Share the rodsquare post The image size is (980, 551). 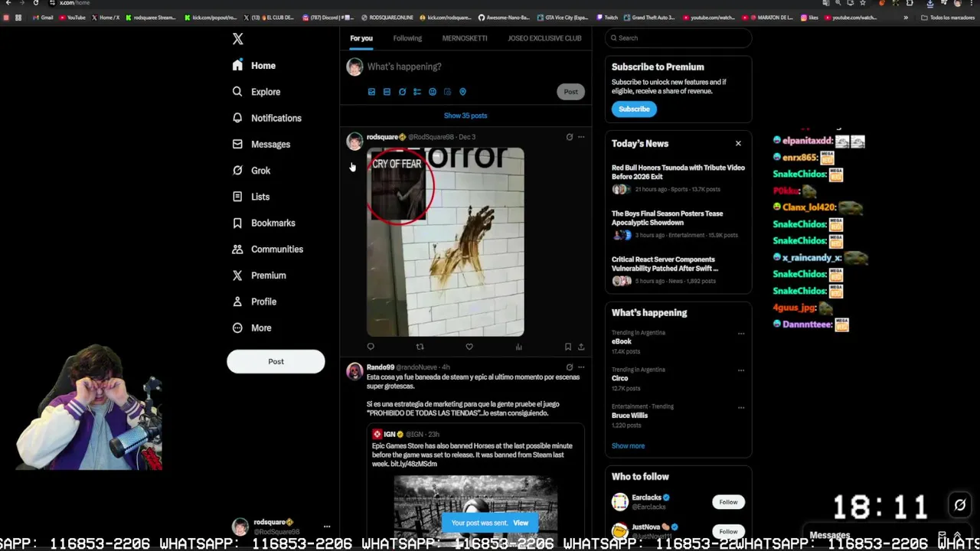pyautogui.click(x=581, y=347)
